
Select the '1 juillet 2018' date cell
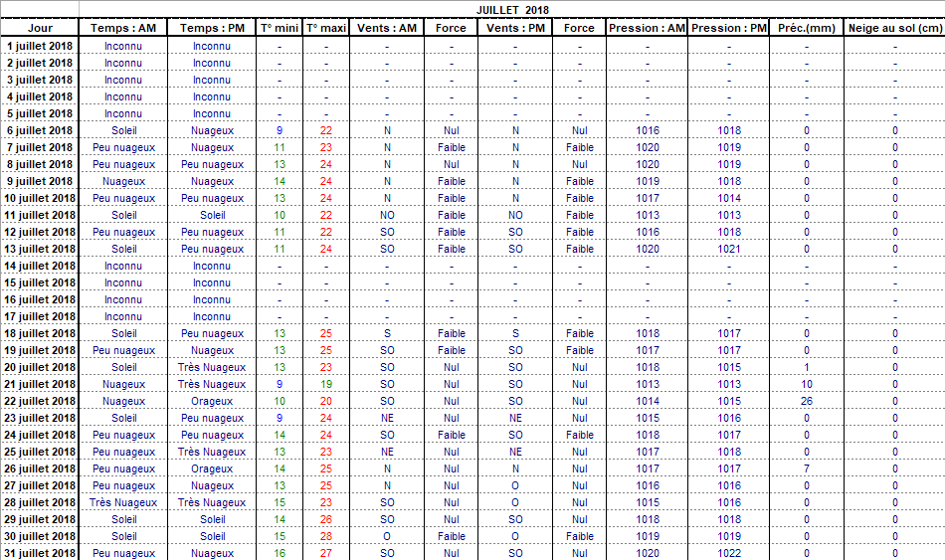click(x=40, y=46)
